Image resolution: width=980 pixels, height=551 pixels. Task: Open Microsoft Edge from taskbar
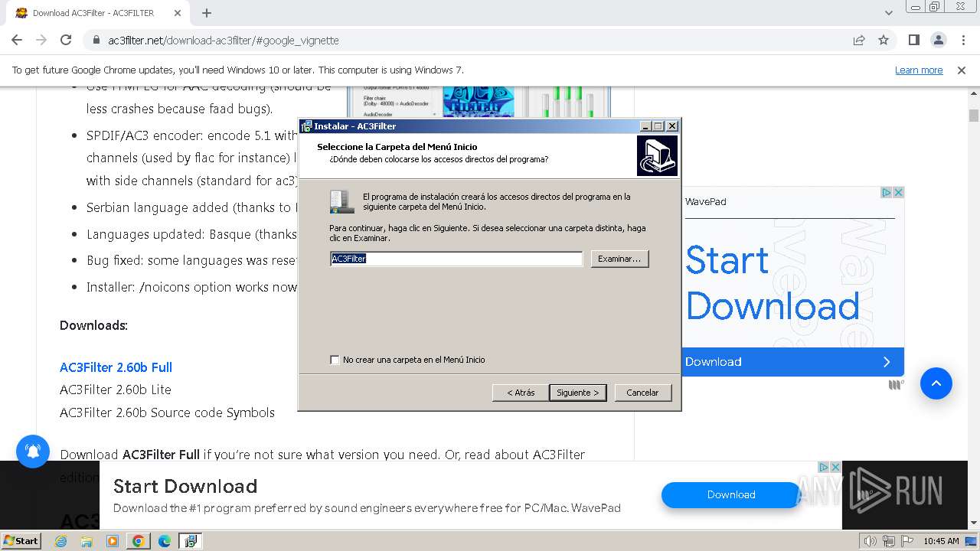coord(165,541)
